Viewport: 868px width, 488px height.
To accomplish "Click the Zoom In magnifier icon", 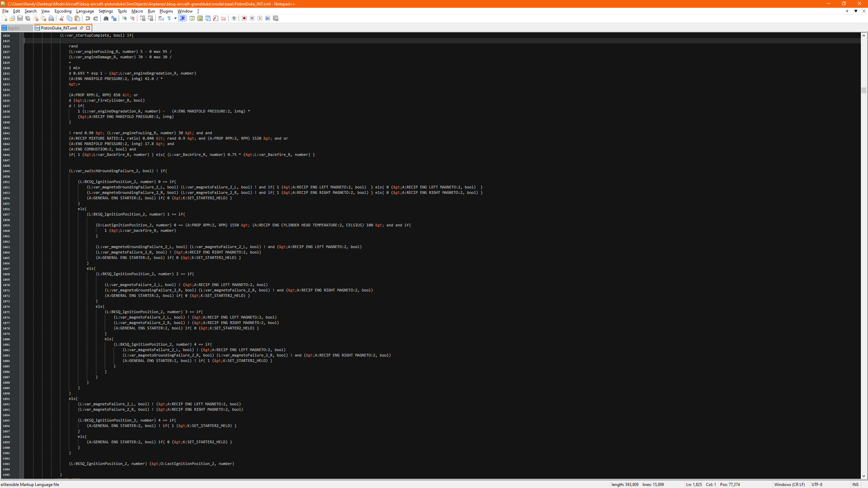I will (124, 18).
